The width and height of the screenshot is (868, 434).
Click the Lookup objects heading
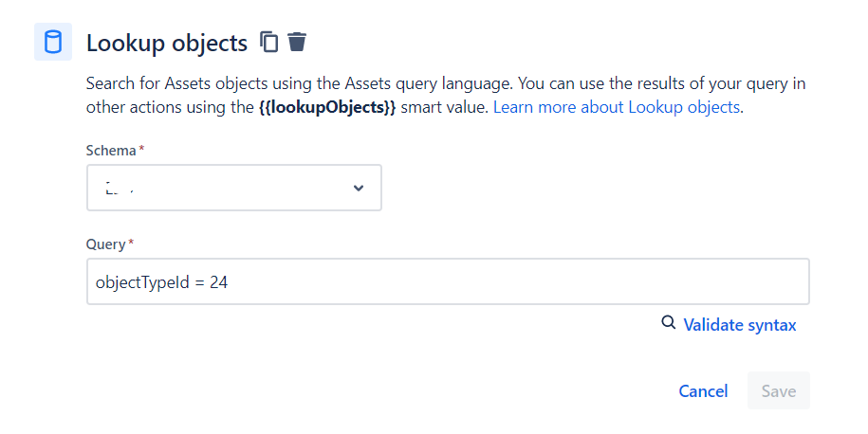167,44
